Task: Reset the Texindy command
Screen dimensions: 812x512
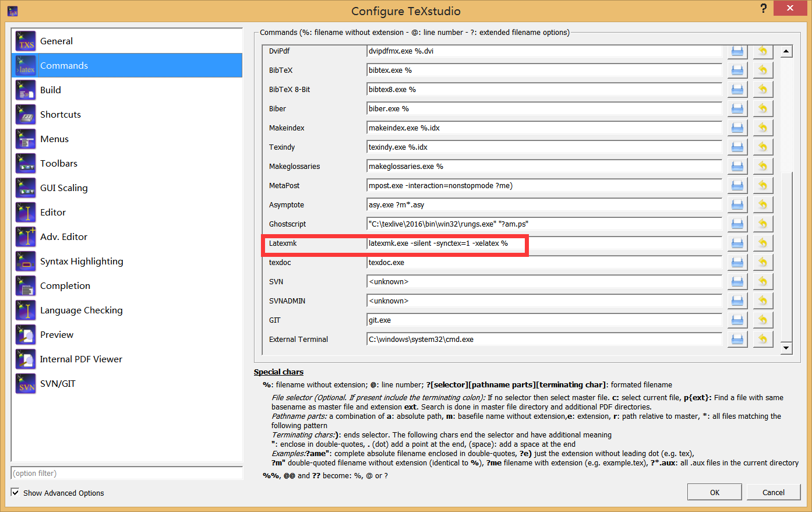Action: [762, 147]
